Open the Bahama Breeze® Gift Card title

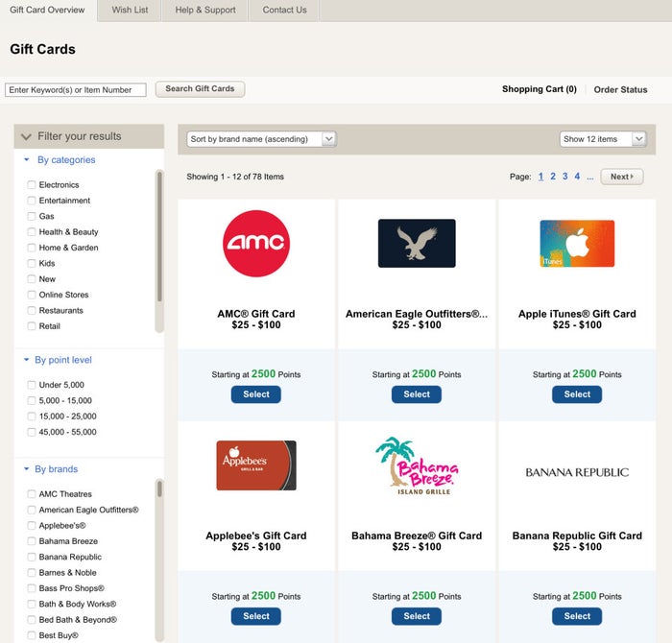tap(417, 536)
